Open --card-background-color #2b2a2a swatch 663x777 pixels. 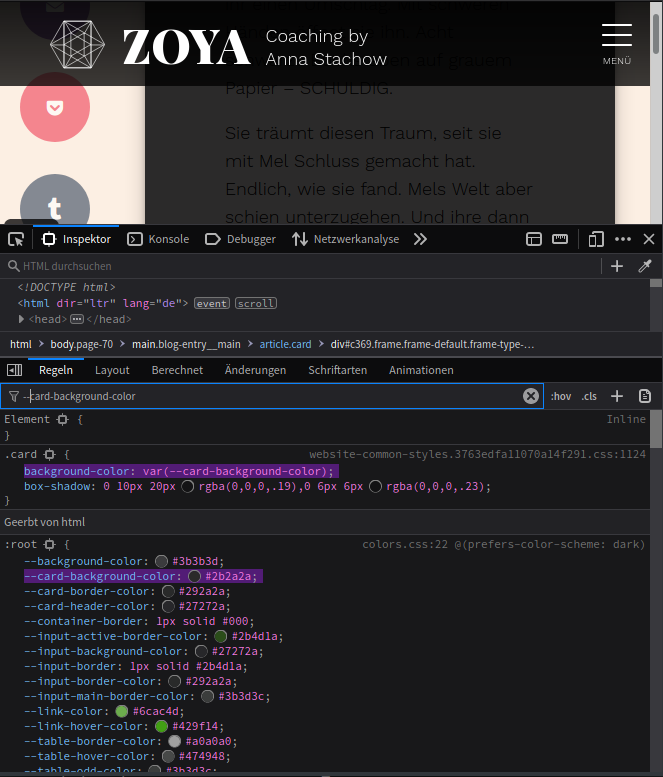click(194, 576)
